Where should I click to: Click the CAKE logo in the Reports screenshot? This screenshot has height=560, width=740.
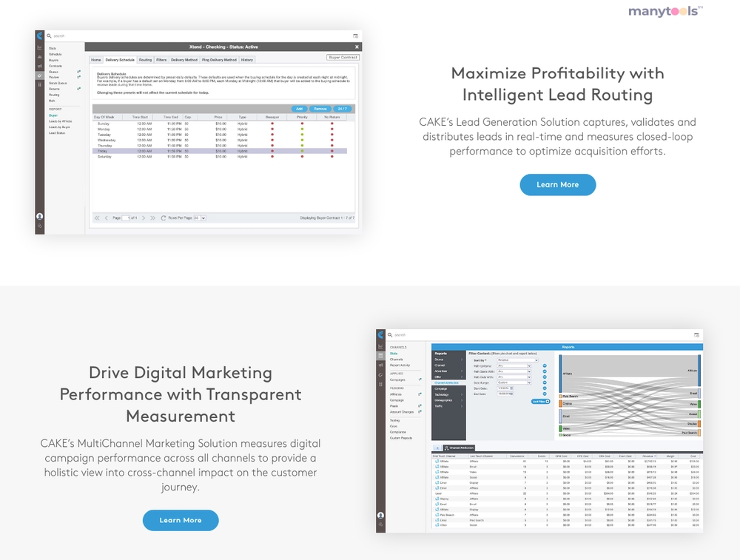point(380,335)
